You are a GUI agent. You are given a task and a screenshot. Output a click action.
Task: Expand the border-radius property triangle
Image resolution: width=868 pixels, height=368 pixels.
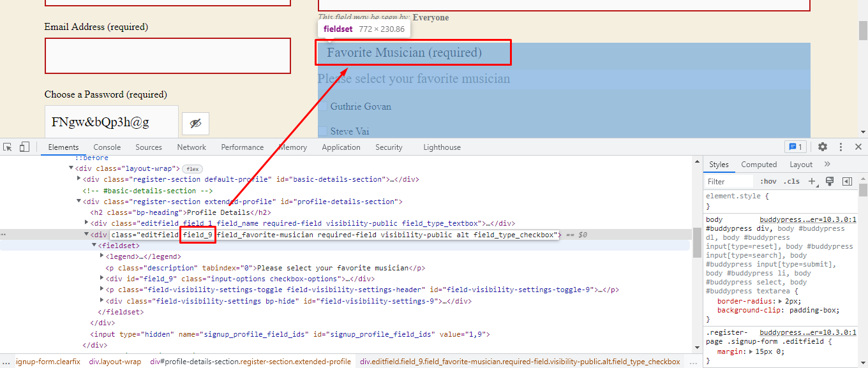[780, 301]
